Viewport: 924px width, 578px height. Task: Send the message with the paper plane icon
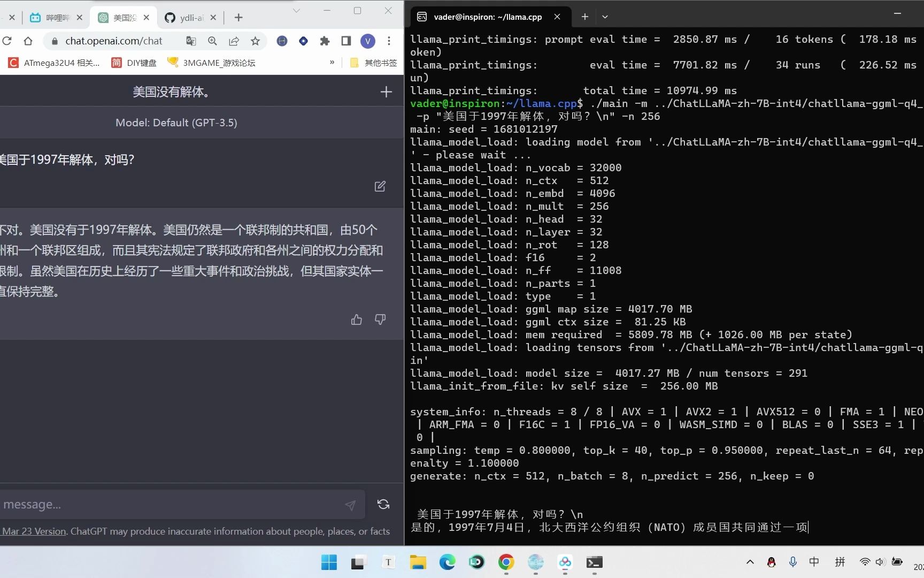[351, 504]
